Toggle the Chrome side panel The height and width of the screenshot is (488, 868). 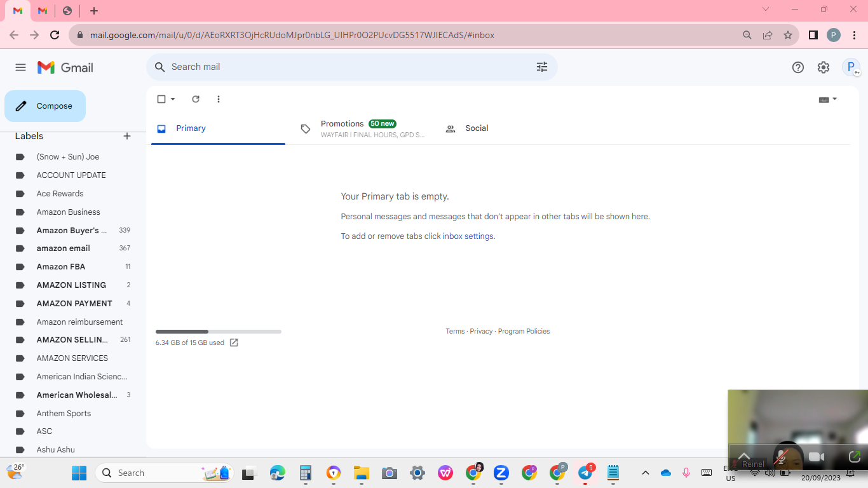[x=813, y=35]
